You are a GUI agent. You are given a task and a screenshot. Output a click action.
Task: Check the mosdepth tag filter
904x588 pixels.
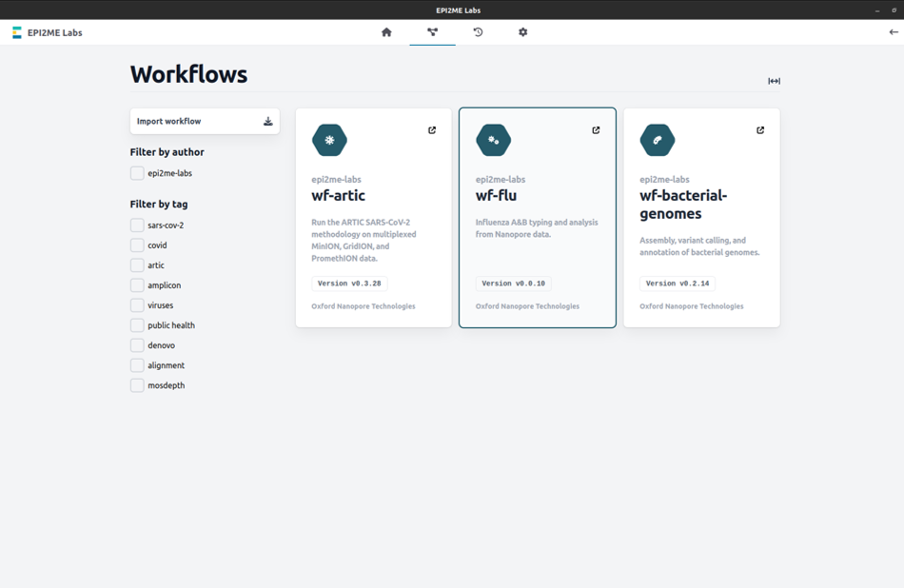(x=137, y=385)
